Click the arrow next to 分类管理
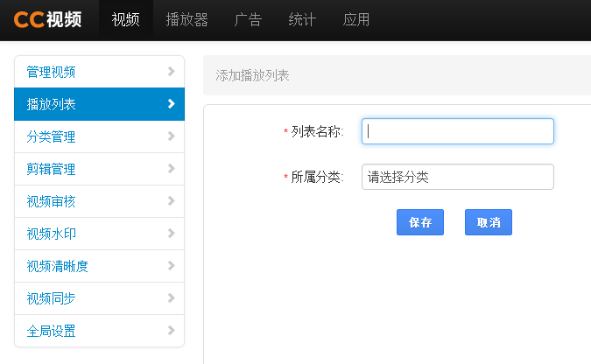This screenshot has width=591, height=364. [171, 136]
